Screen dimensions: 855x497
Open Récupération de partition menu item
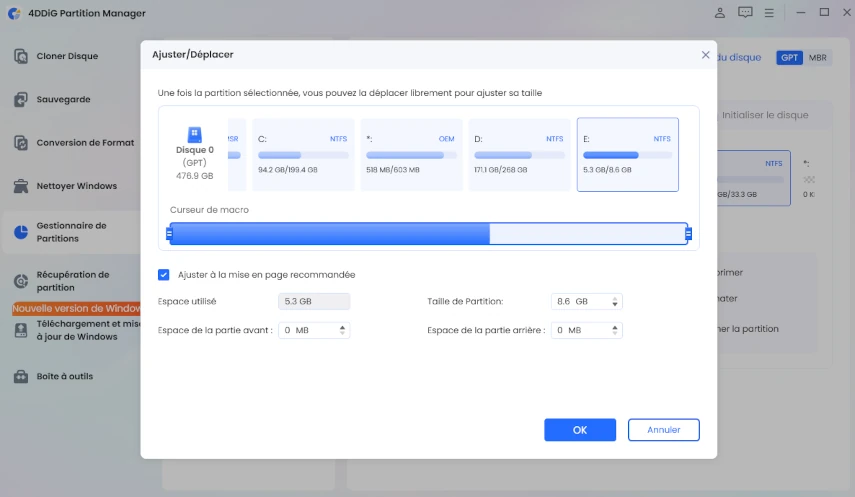73,281
